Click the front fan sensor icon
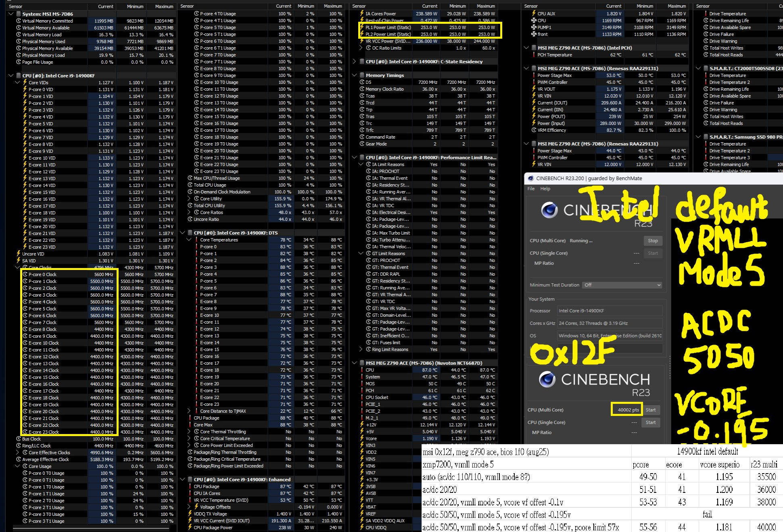This screenshot has height=532, width=783. coord(534,34)
